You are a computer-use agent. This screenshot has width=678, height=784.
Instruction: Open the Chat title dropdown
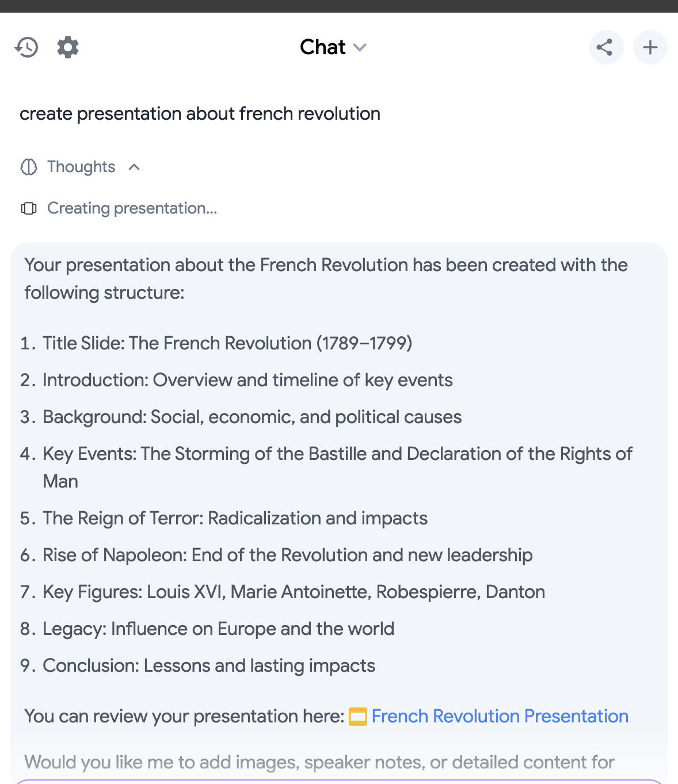(x=323, y=47)
